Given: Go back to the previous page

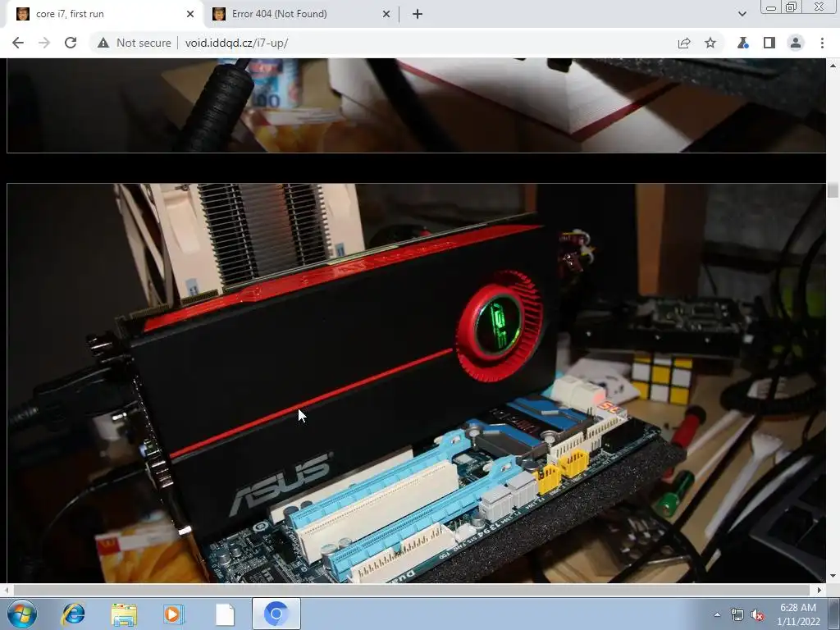Looking at the screenshot, I should tap(18, 43).
